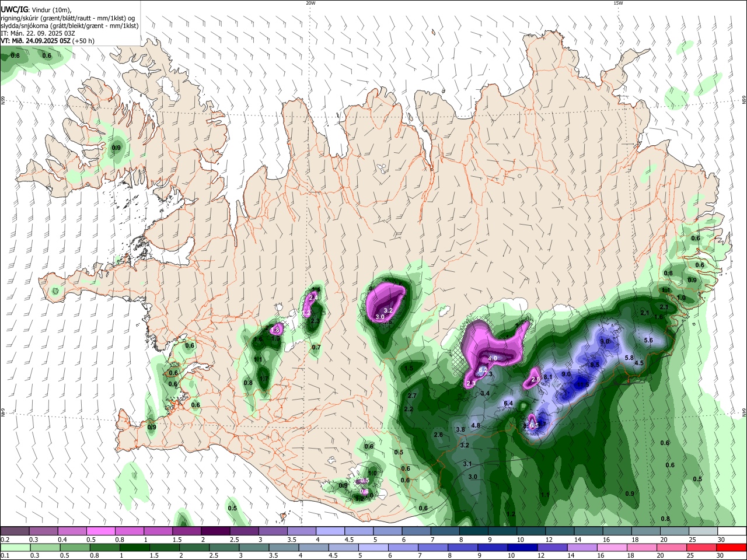Select the white 2.8 value on the map
The width and height of the screenshot is (747, 560).
535,379
